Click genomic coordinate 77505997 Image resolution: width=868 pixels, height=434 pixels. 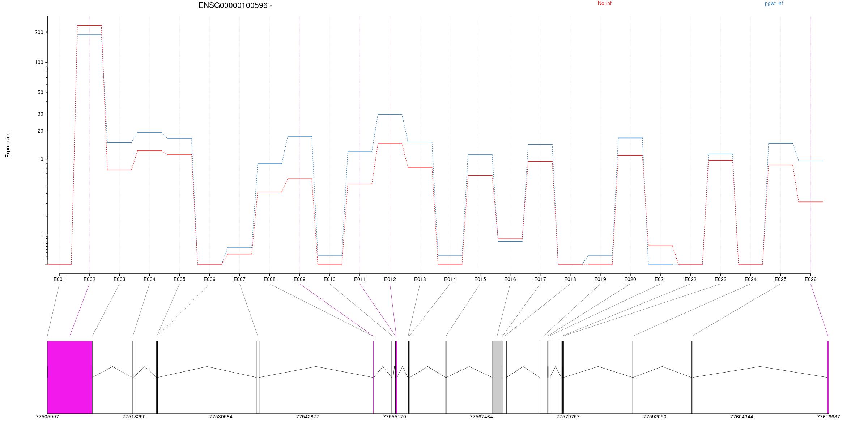[47, 417]
